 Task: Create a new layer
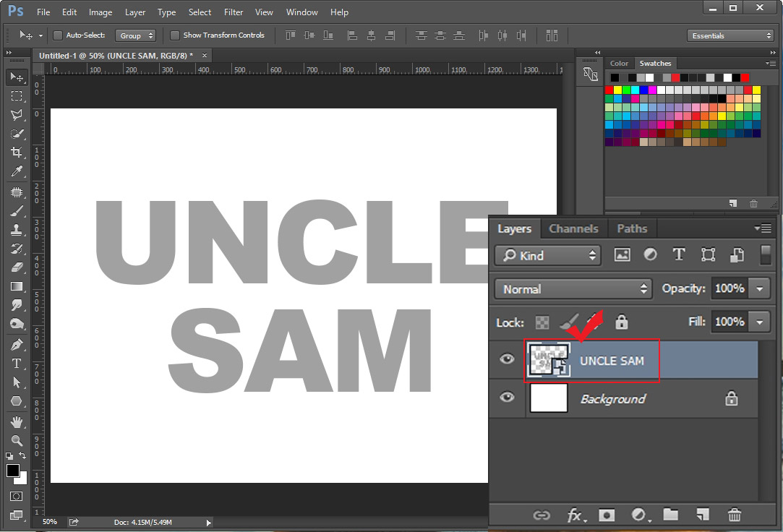pos(702,515)
